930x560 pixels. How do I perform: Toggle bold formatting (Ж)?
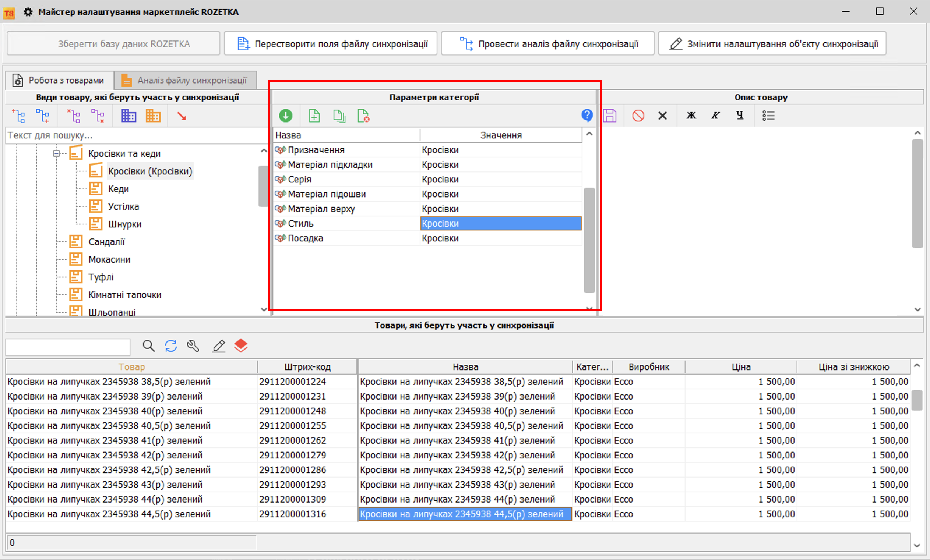click(691, 115)
